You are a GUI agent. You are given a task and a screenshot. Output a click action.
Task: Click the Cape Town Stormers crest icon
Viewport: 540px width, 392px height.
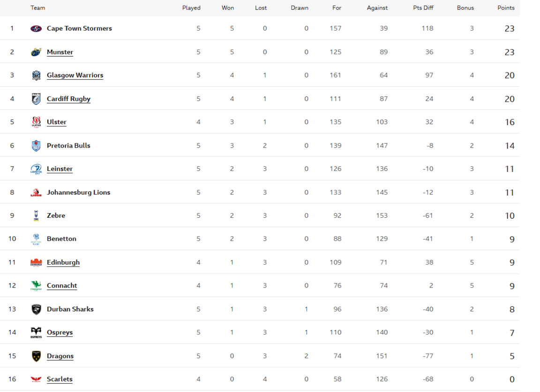[37, 28]
